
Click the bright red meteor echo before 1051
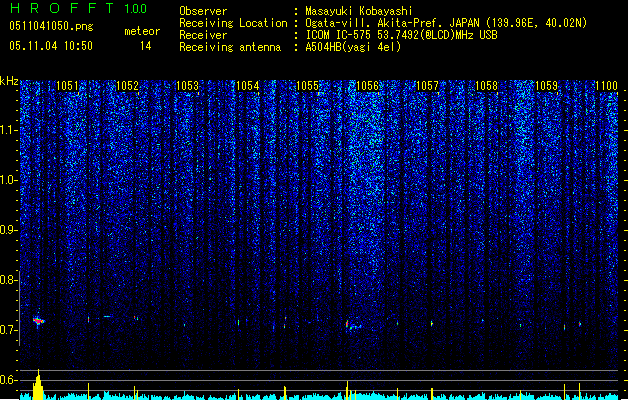point(39,321)
